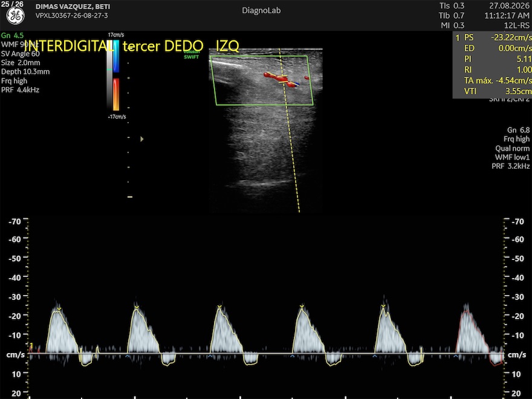Click the PRF 3.2kHz setting
This screenshot has height=399, width=532.
(x=511, y=166)
